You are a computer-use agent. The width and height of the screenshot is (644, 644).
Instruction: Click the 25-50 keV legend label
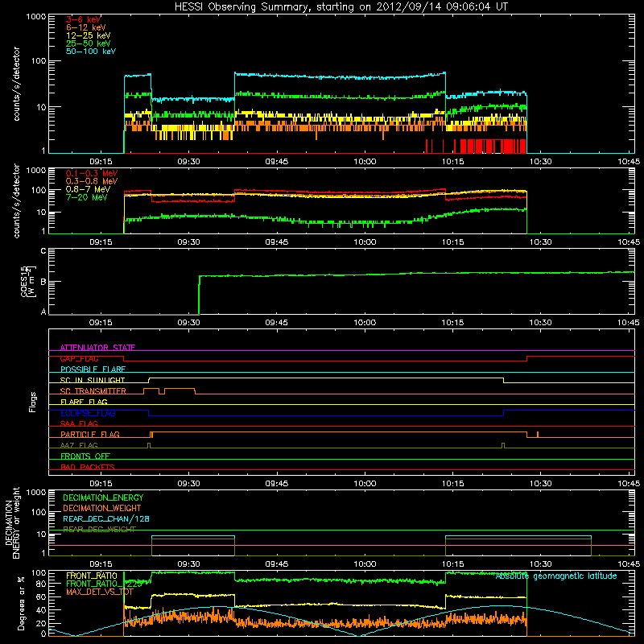click(88, 43)
